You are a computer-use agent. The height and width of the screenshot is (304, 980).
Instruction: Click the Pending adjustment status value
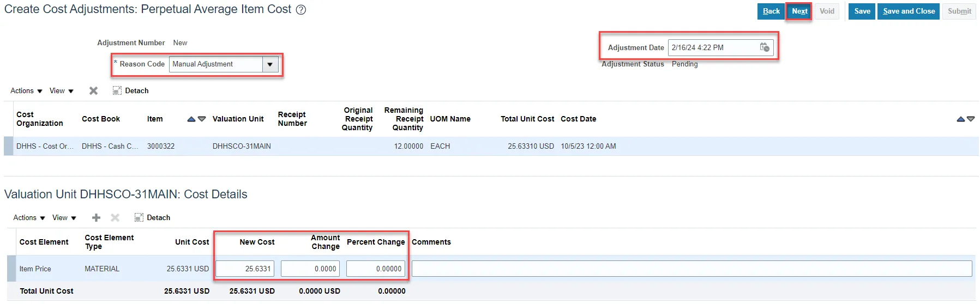coord(684,64)
